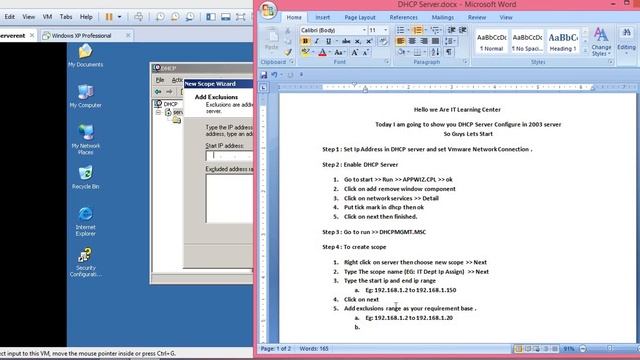Screen dimensions: 640x360
Task: Click Save in Quick Access Toolbar
Action: click(264, 75)
